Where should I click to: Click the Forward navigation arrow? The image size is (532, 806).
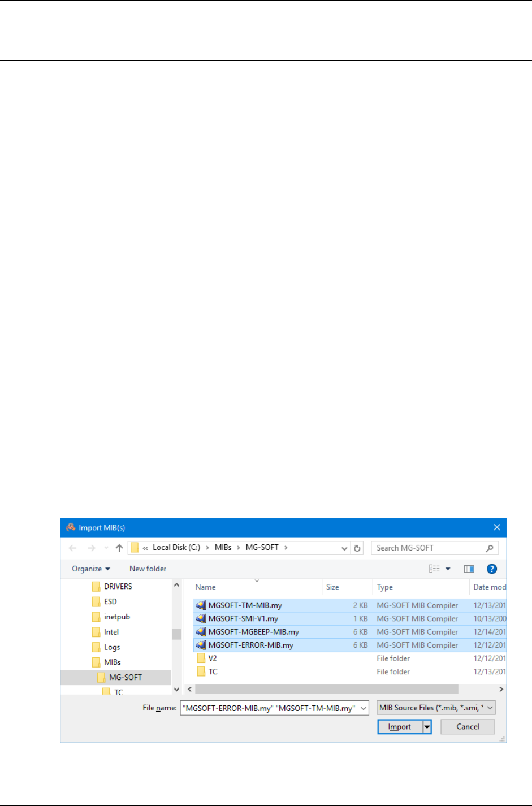coord(91,548)
